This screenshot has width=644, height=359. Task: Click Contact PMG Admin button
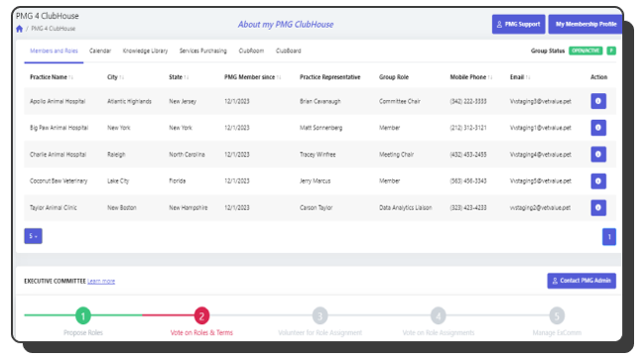point(581,281)
